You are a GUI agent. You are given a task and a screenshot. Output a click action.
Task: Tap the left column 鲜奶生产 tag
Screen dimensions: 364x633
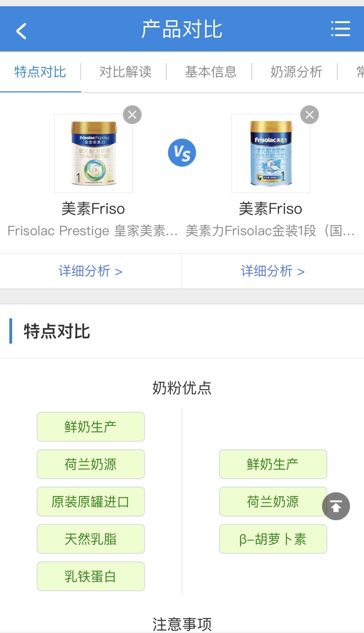point(91,427)
